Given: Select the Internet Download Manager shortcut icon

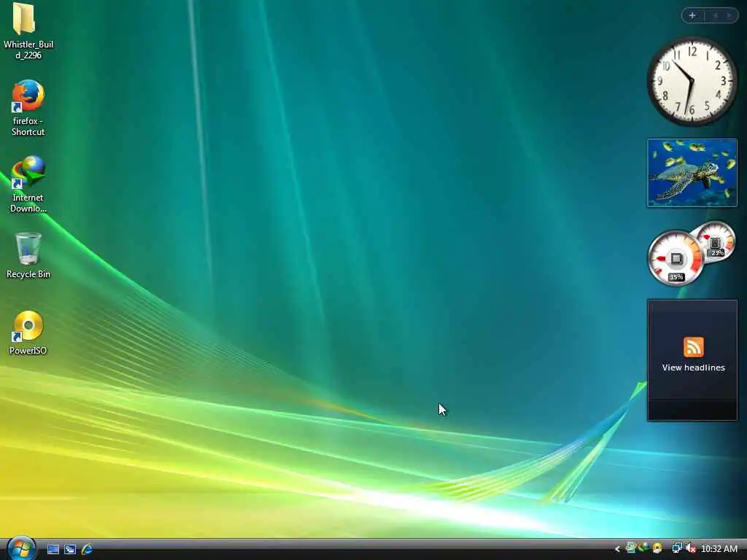Looking at the screenshot, I should pyautogui.click(x=28, y=184).
